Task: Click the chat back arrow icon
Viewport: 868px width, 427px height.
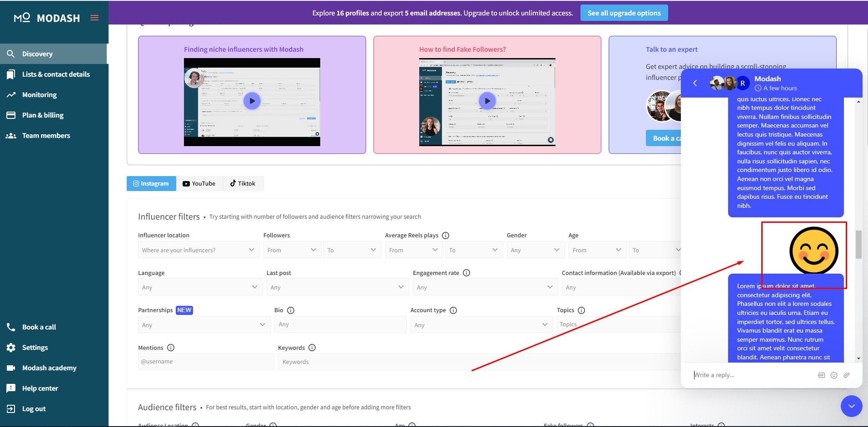Action: (695, 83)
